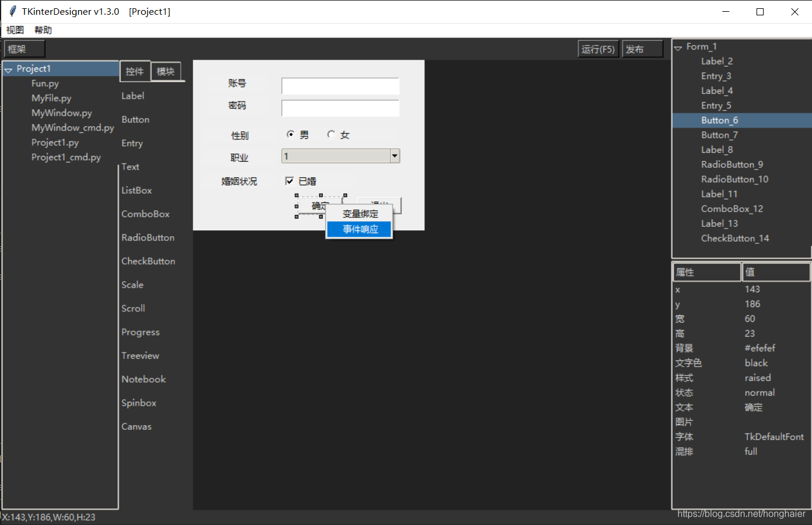Run the project with 运行(F5)
The height and width of the screenshot is (525, 812).
598,49
